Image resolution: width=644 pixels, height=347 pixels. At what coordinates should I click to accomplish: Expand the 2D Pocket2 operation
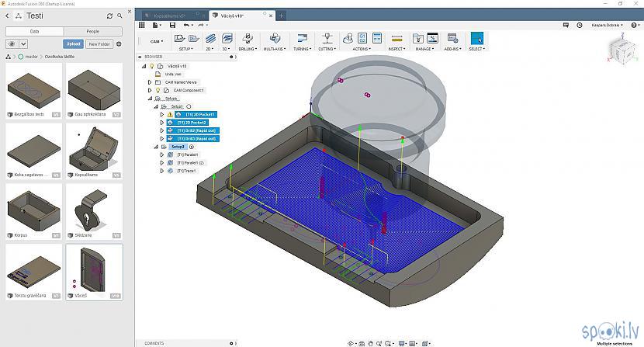(x=162, y=123)
